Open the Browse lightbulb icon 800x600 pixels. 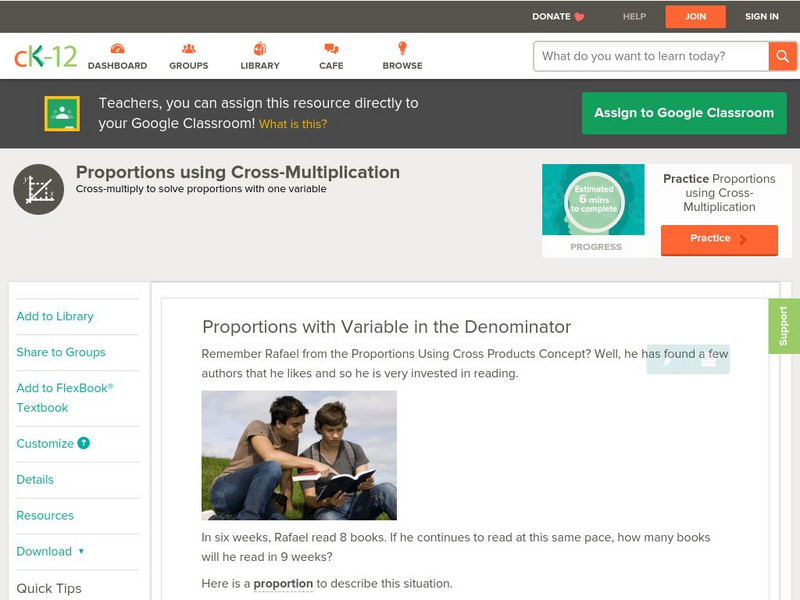click(x=403, y=48)
